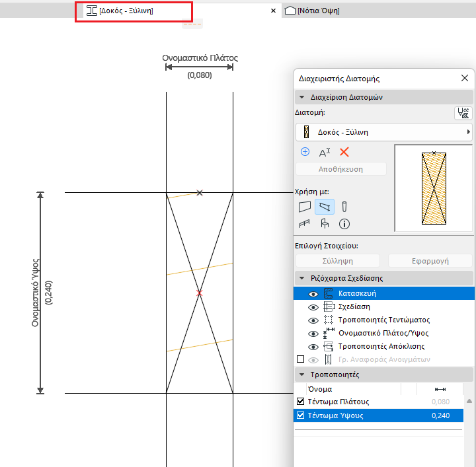Select the Δοκός - Ξύλινη tab
This screenshot has width=476, height=467.
pyautogui.click(x=126, y=11)
